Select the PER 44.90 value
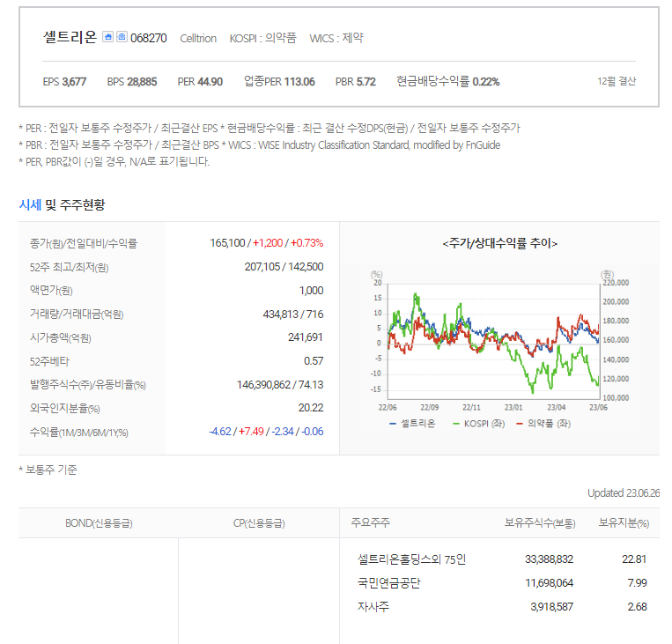The image size is (672, 644). pos(200,81)
